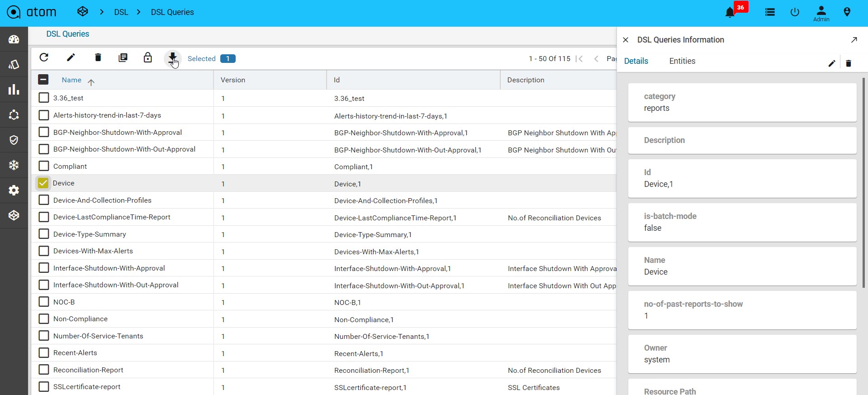
Task: Click the power icon in header
Action: (795, 12)
